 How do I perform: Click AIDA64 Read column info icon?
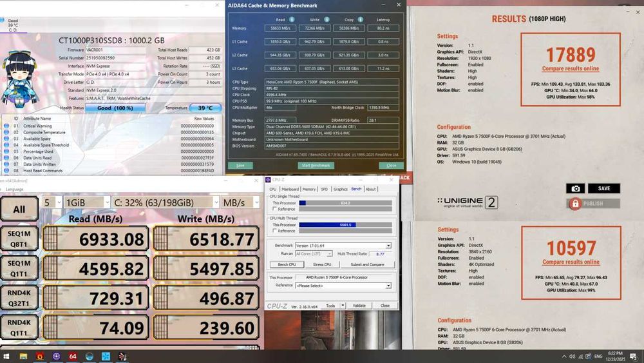(x=292, y=19)
